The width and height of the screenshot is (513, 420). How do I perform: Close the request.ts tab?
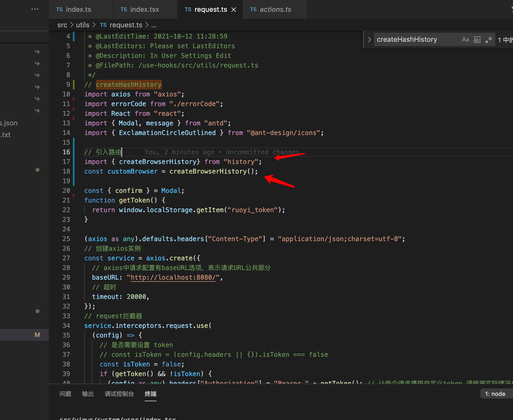(234, 10)
